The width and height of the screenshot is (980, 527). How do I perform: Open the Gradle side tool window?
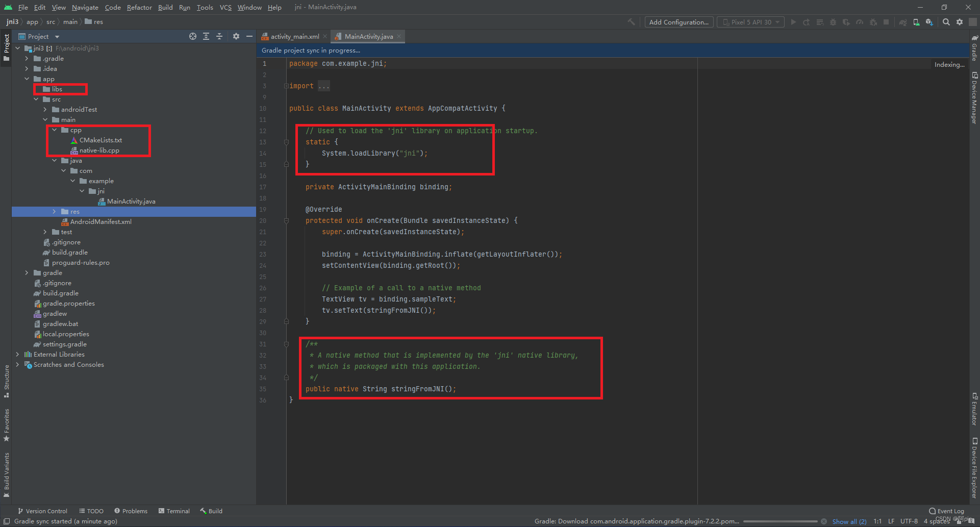pos(974,48)
